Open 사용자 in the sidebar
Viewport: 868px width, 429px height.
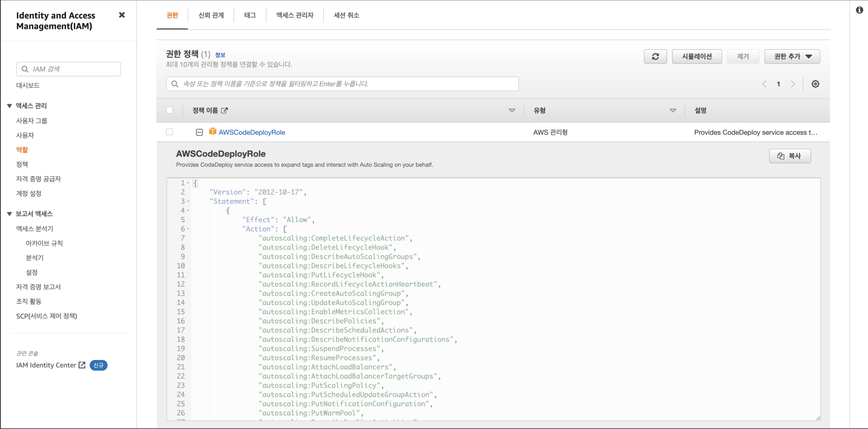pyautogui.click(x=25, y=135)
